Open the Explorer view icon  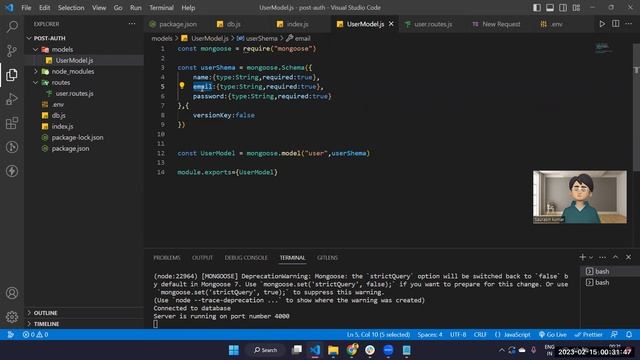point(12,75)
